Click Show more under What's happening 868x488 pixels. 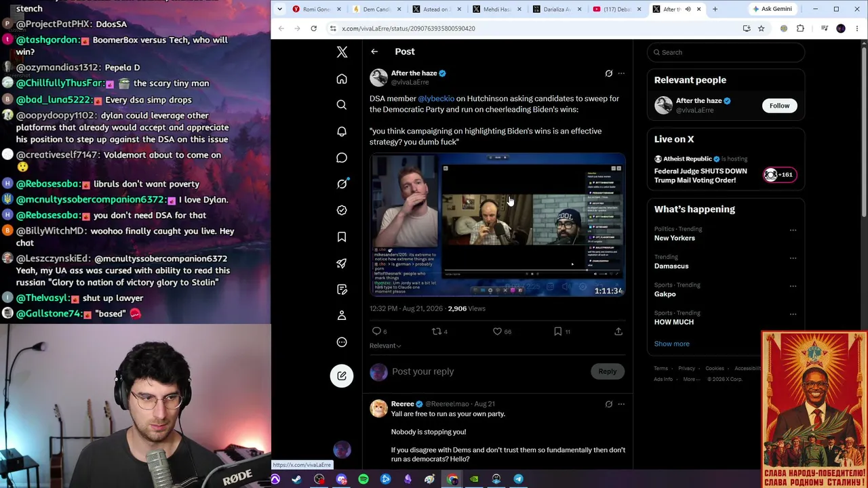[671, 344]
